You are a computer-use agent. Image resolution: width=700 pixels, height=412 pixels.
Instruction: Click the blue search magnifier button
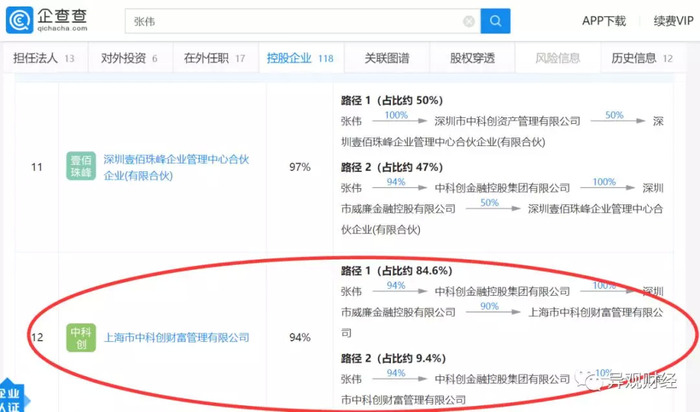(x=495, y=21)
